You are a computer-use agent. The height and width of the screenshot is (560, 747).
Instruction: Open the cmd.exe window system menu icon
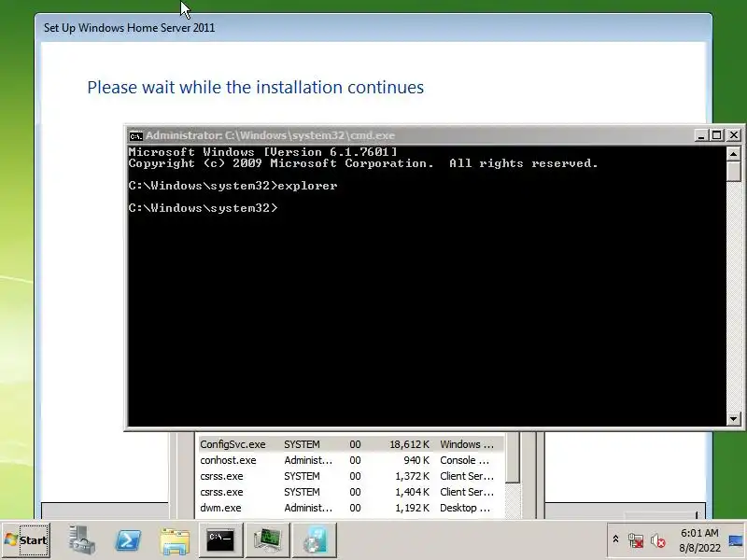pyautogui.click(x=135, y=135)
